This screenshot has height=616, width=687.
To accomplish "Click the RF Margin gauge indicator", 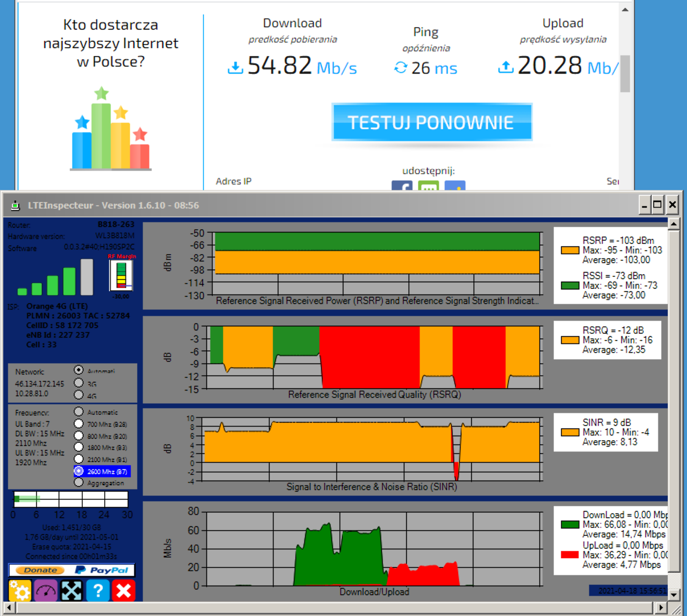I will click(x=121, y=275).
